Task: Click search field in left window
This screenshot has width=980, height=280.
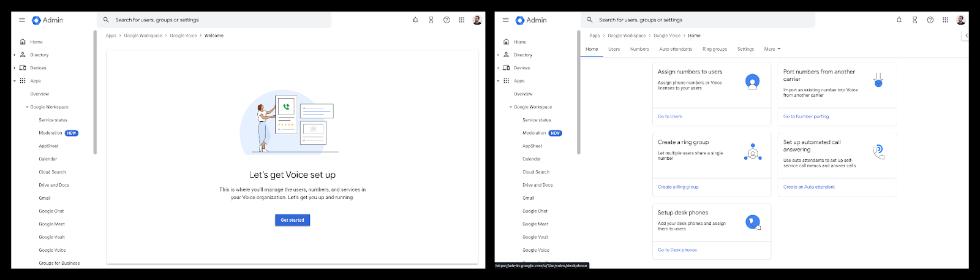Action: pyautogui.click(x=214, y=20)
